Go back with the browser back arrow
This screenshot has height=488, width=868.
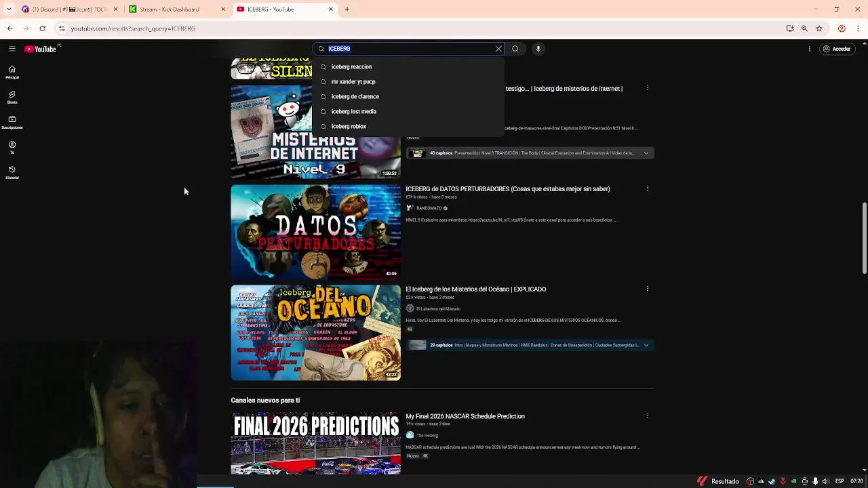9,28
